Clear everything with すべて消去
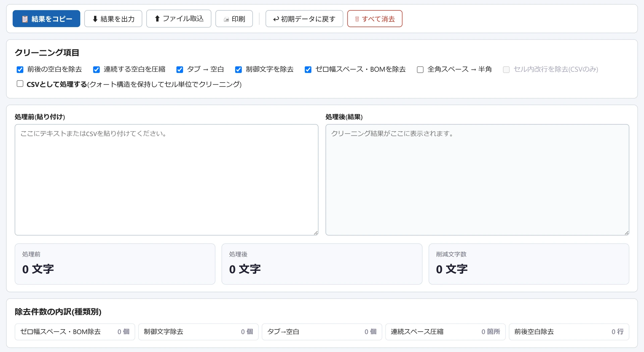The width and height of the screenshot is (644, 352). (x=375, y=19)
